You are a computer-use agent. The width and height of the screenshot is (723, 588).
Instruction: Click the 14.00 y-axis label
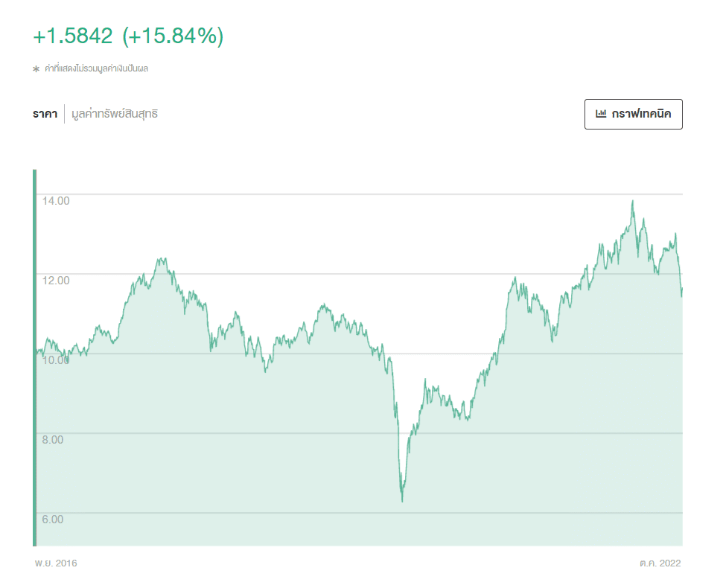pyautogui.click(x=56, y=200)
